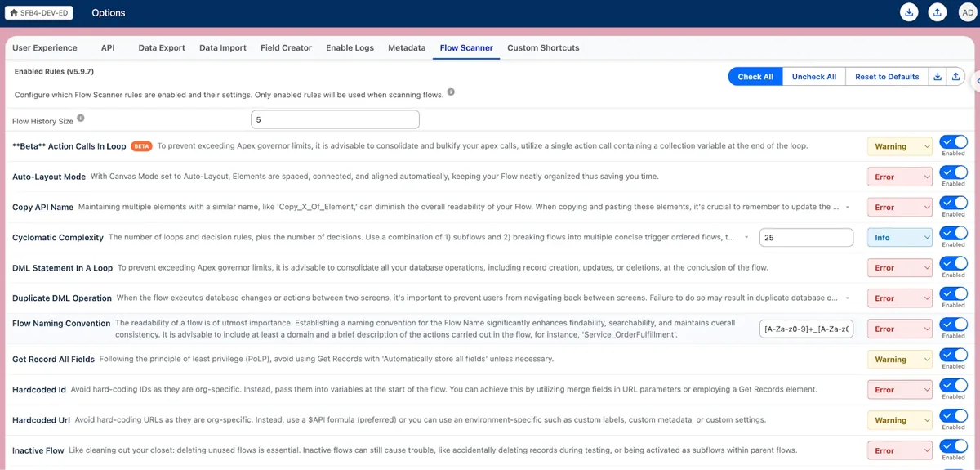The width and height of the screenshot is (980, 470).
Task: Switch to the User Experience tab
Action: pos(45,47)
